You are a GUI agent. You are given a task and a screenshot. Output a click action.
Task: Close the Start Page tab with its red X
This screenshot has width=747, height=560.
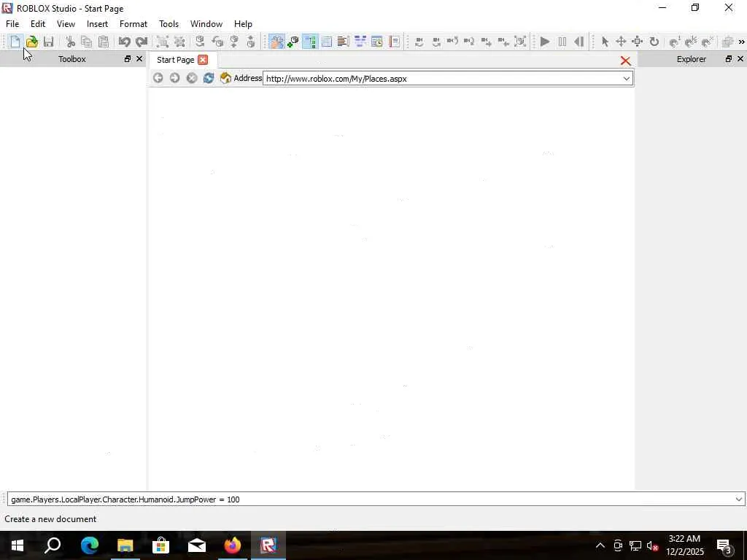[203, 60]
